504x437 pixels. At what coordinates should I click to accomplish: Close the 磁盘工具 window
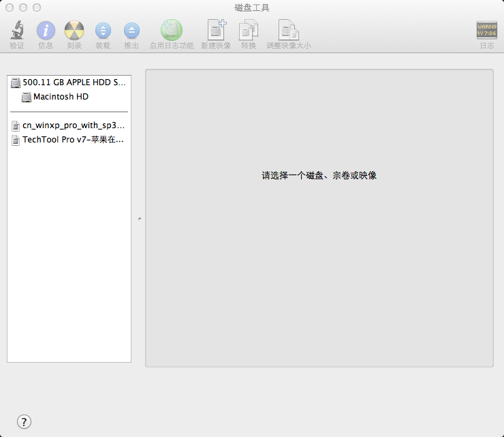[10, 7]
